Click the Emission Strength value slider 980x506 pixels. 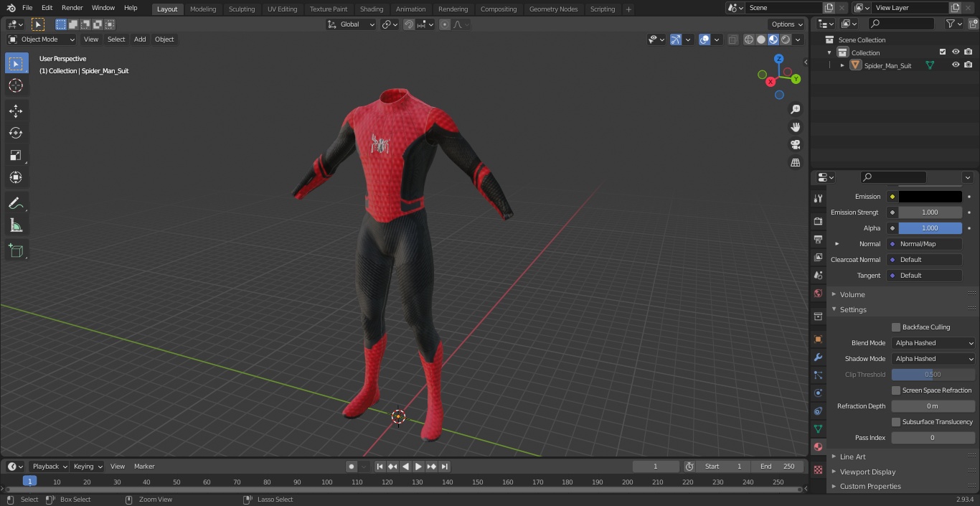[x=930, y=212]
